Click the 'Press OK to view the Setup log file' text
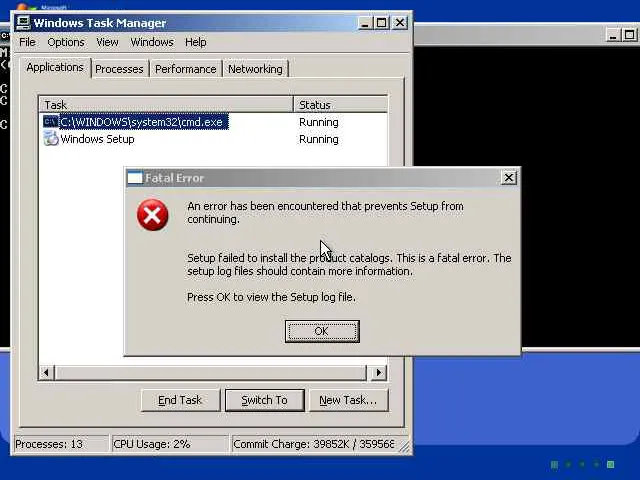This screenshot has width=640, height=480. tap(271, 297)
